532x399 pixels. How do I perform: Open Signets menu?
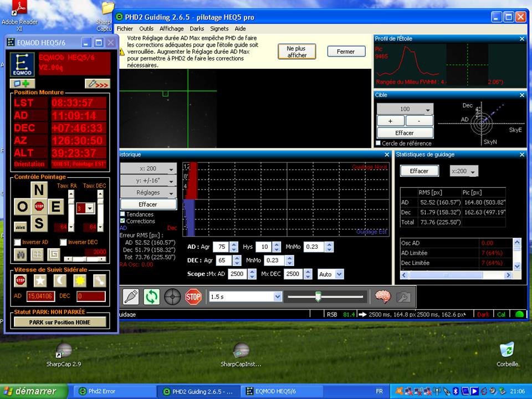tap(219, 29)
